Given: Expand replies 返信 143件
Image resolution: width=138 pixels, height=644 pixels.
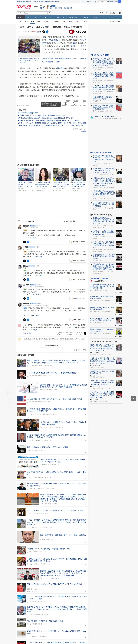Looking at the screenshot, I should pos(27,333).
